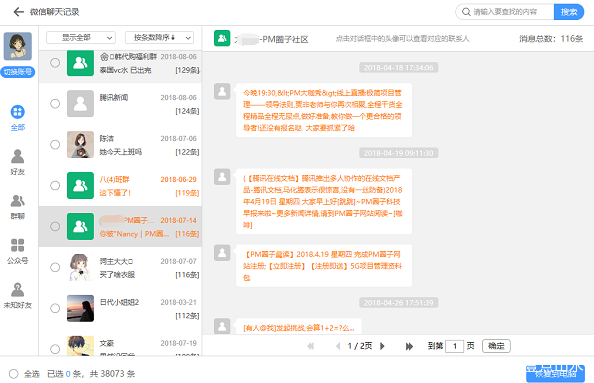
Task: Click the 腾讯在线文档 news message bubble
Action: (x=324, y=201)
